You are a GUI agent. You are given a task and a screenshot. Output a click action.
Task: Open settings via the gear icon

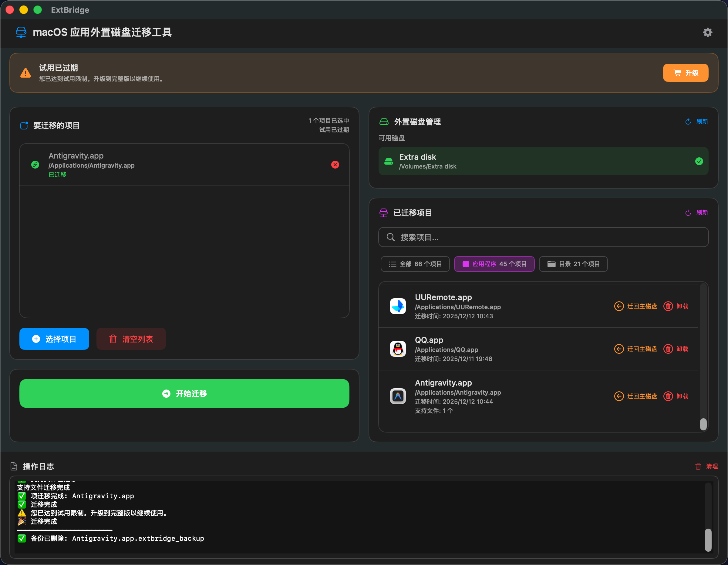click(708, 32)
